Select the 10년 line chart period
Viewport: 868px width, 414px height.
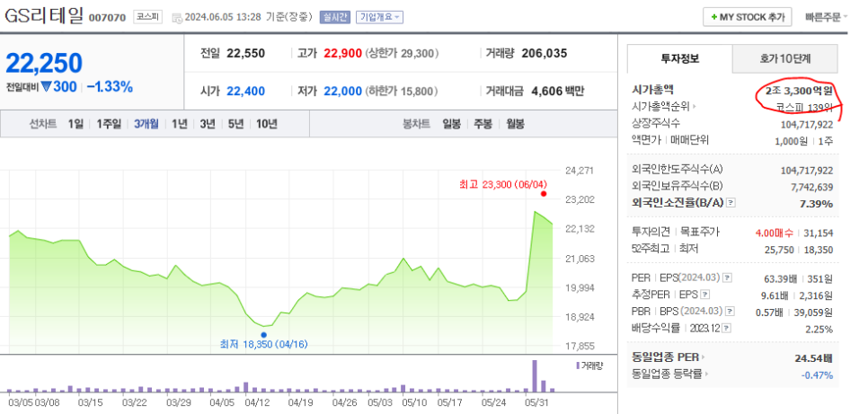click(x=266, y=124)
